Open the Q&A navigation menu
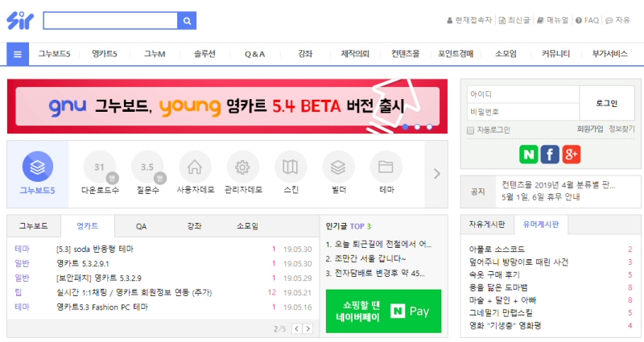 254,54
